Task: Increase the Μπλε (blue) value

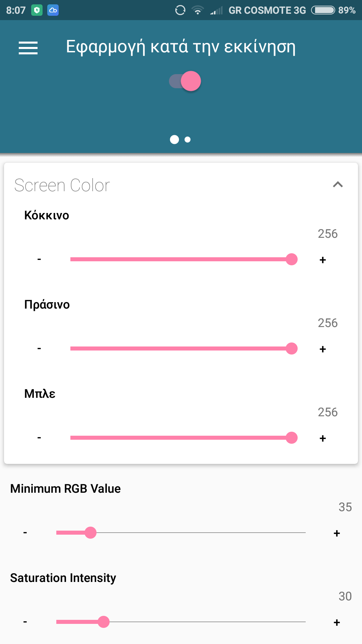Action: click(323, 438)
